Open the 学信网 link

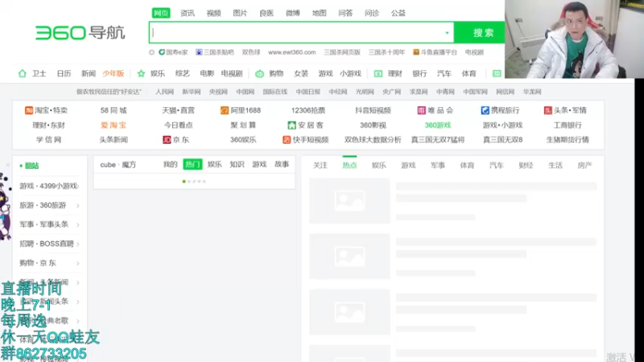coord(48,140)
